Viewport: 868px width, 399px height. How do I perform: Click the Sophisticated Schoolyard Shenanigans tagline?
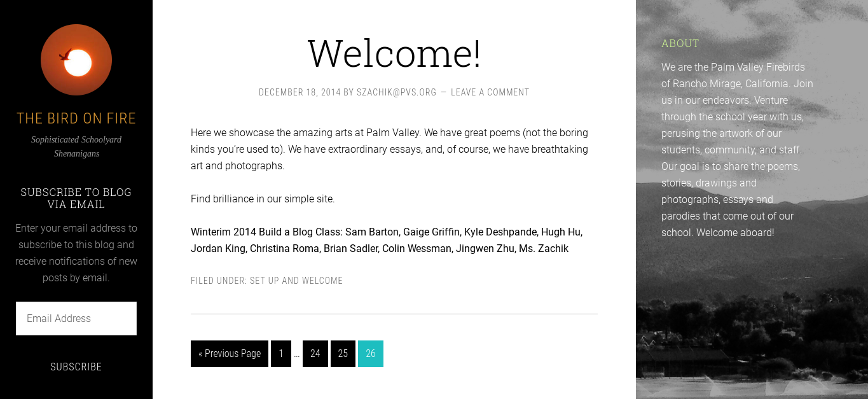[76, 146]
